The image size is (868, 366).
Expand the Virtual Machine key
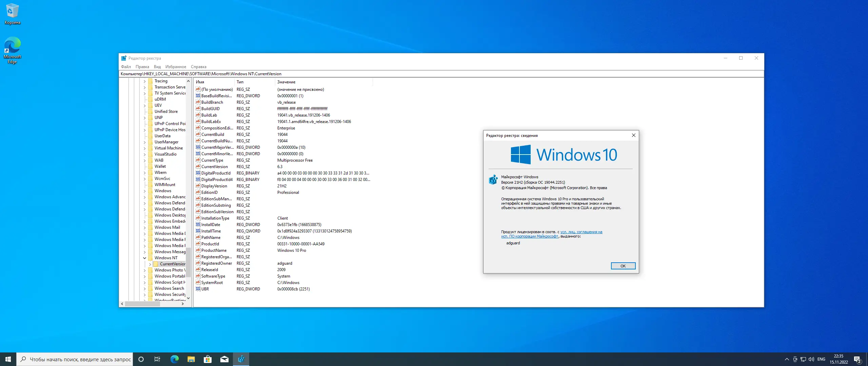click(145, 148)
